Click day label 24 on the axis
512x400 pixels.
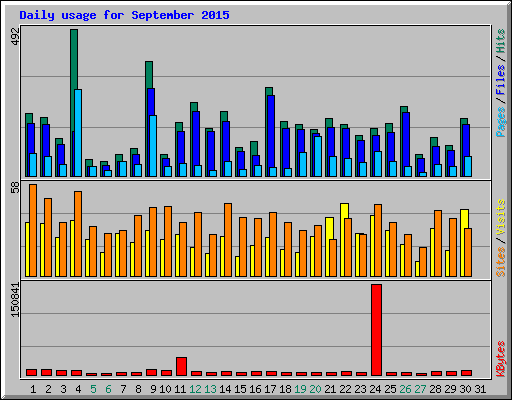(375, 389)
